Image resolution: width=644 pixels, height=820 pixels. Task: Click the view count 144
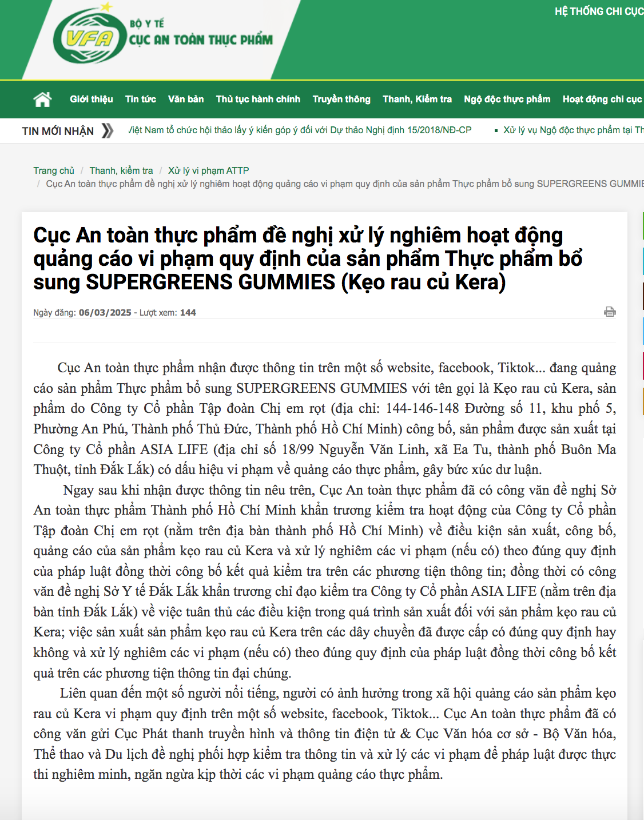(188, 313)
